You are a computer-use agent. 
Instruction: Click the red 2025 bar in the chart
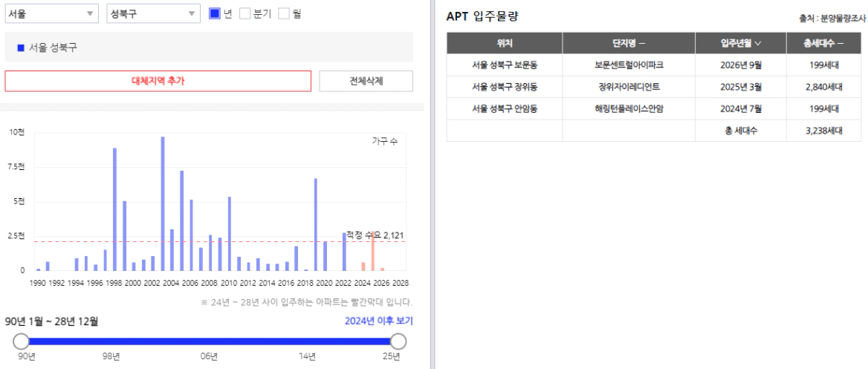point(372,251)
